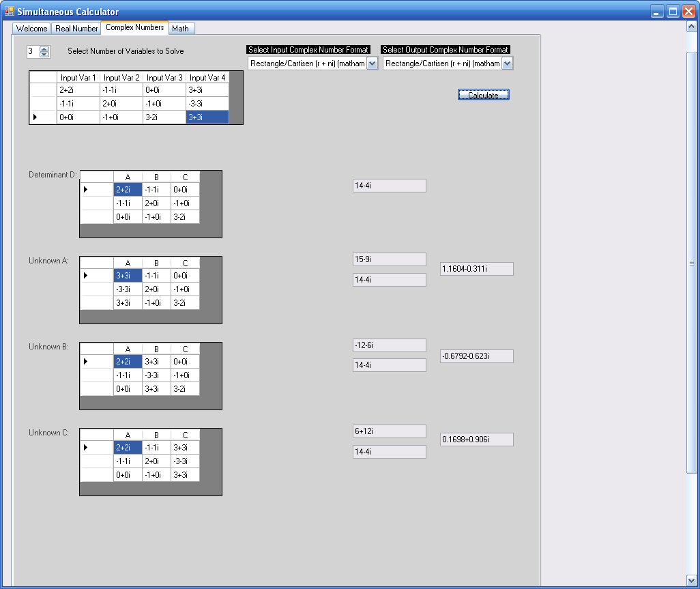Screen dimensions: 700x589
Task: Open the Real Number tab
Action: (x=76, y=29)
